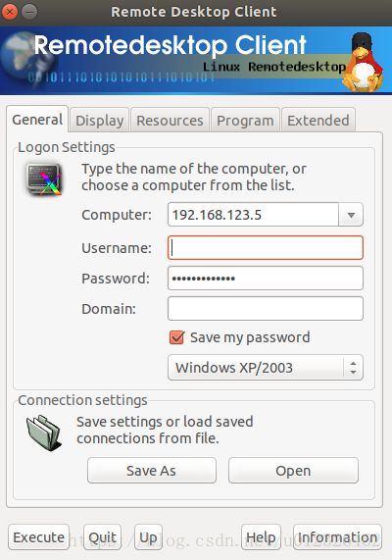
Task: Click the Execute button
Action: coord(39,537)
